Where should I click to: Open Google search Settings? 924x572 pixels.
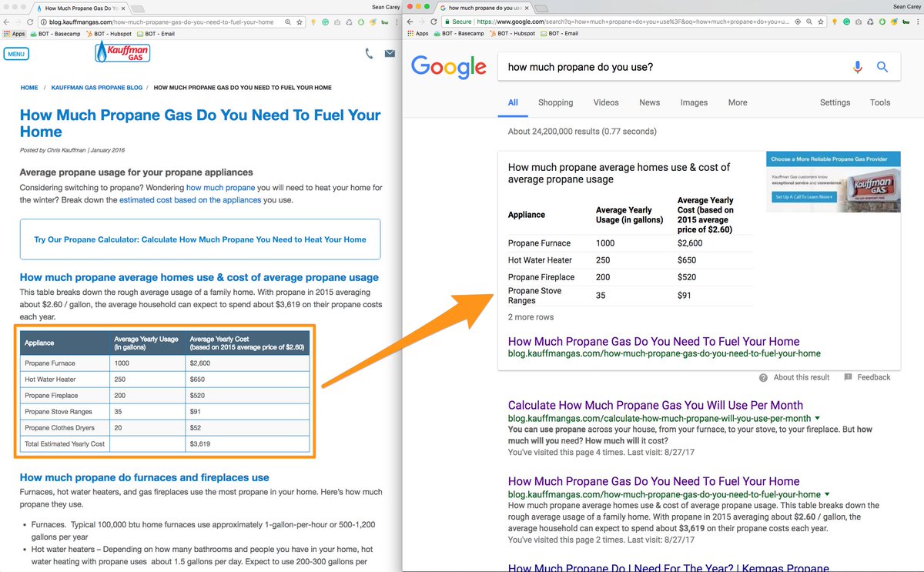pyautogui.click(x=835, y=102)
